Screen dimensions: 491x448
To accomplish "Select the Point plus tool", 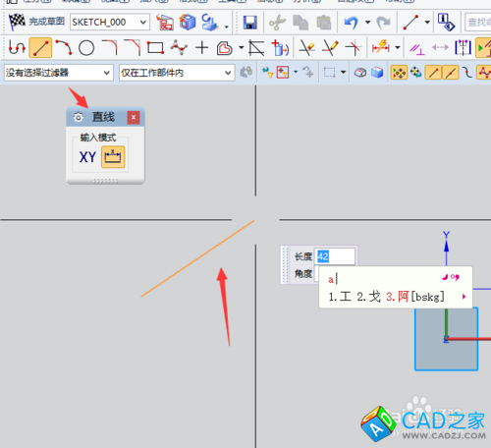I will [x=202, y=48].
